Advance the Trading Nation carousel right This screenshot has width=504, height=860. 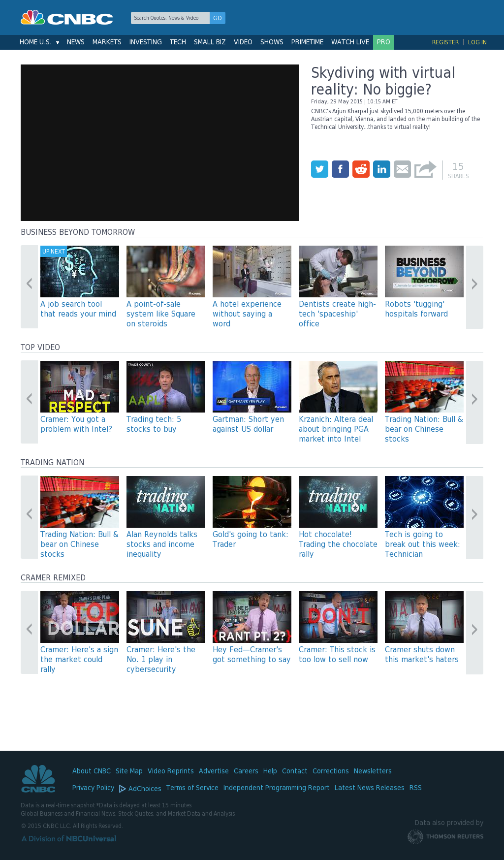point(474,514)
